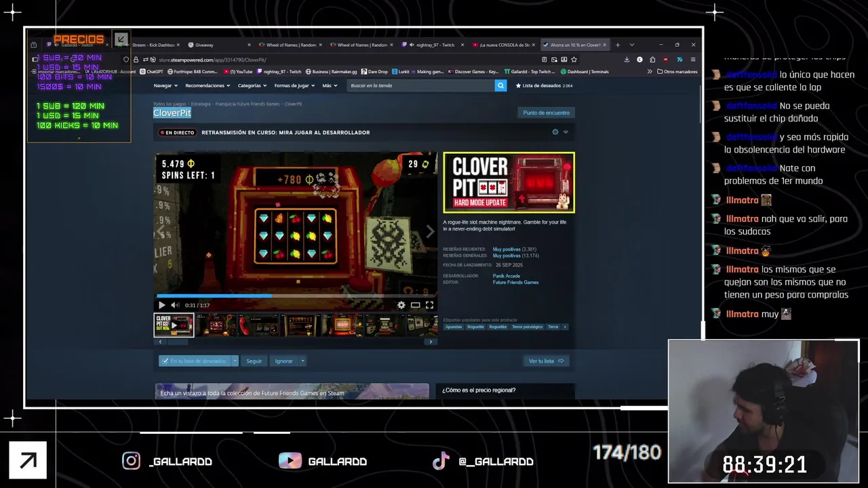The image size is (868, 488).
Task: Open the ChatGPT bookmark
Action: (151, 71)
